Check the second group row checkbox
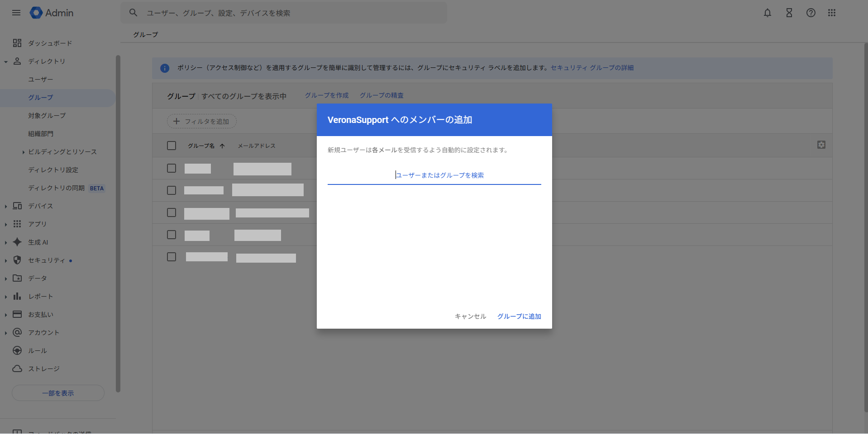 (172, 190)
